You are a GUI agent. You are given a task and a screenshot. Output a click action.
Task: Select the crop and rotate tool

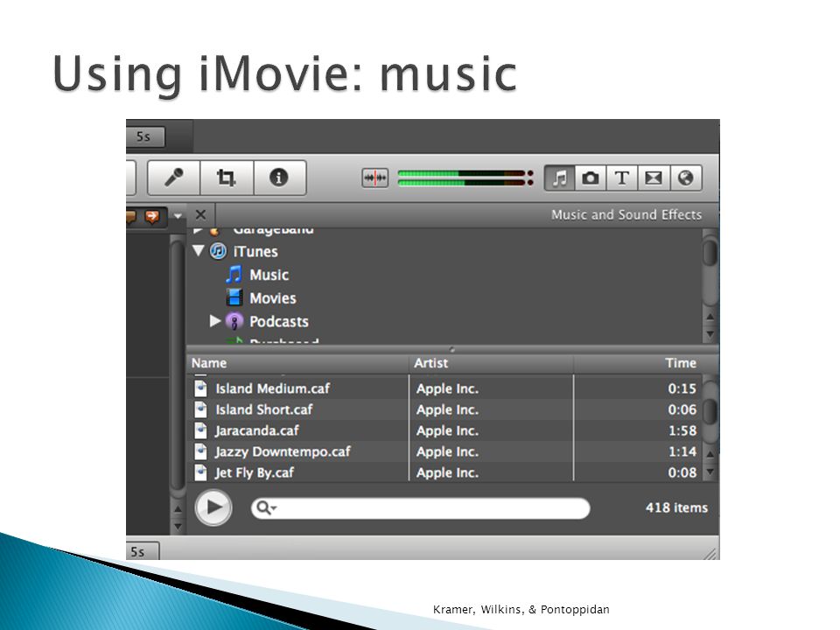[x=226, y=178]
